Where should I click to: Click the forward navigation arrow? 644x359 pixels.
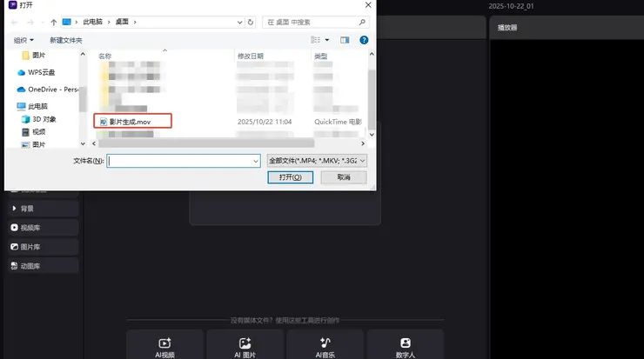click(x=30, y=22)
